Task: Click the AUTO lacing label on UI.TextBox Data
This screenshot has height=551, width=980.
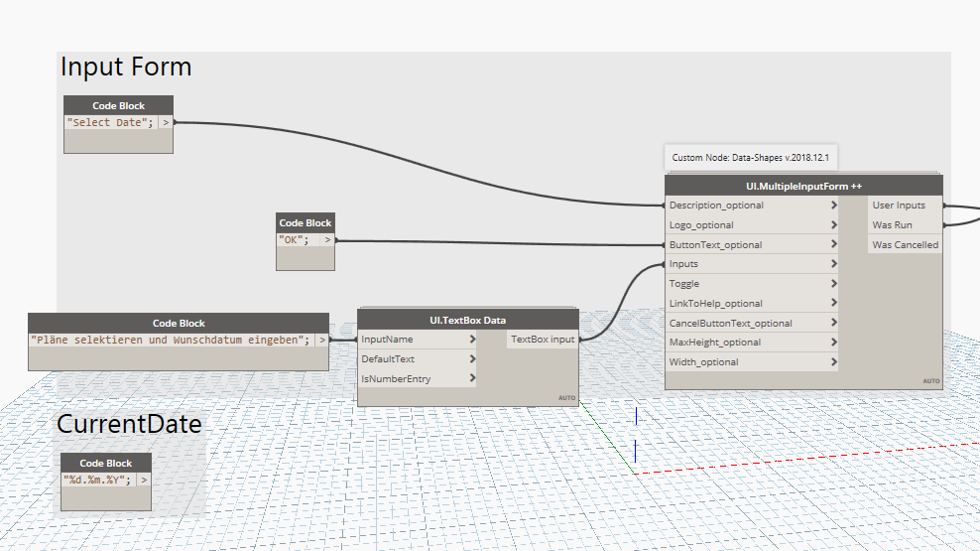Action: coord(567,398)
